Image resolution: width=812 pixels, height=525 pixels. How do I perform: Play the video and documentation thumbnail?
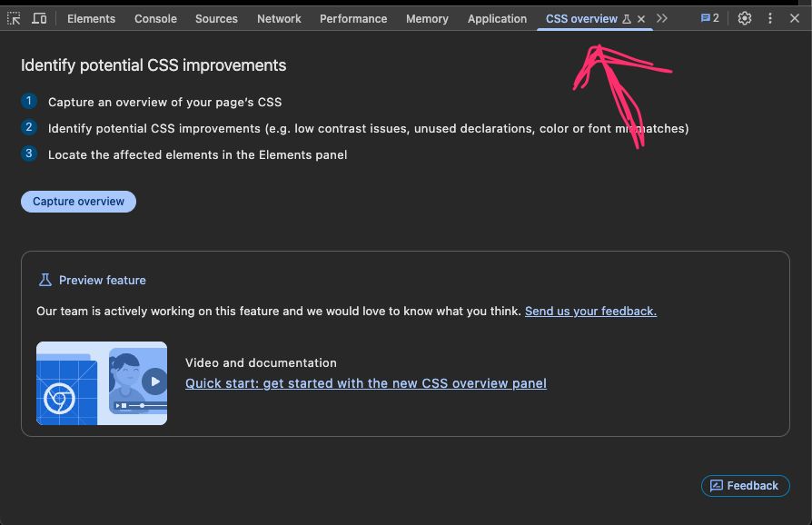[x=102, y=382]
